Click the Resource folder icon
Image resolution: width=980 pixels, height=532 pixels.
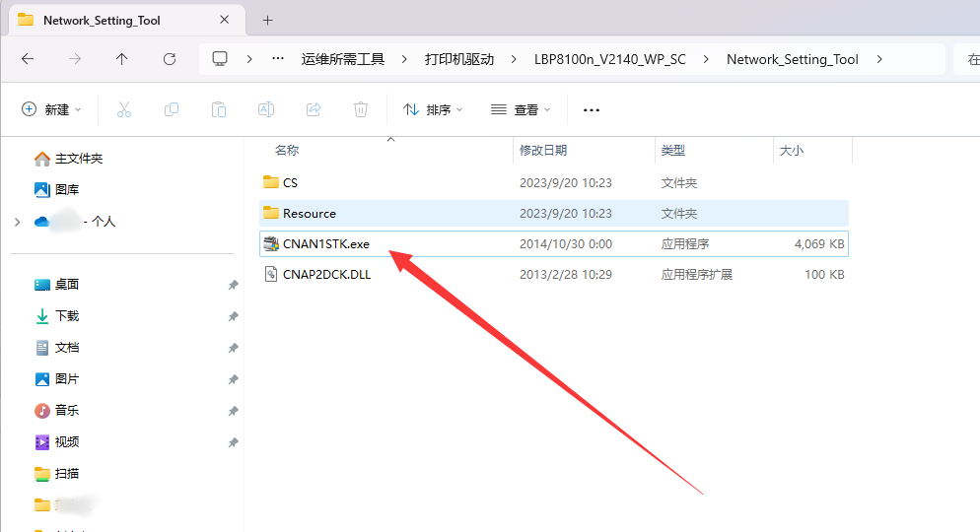(270, 213)
